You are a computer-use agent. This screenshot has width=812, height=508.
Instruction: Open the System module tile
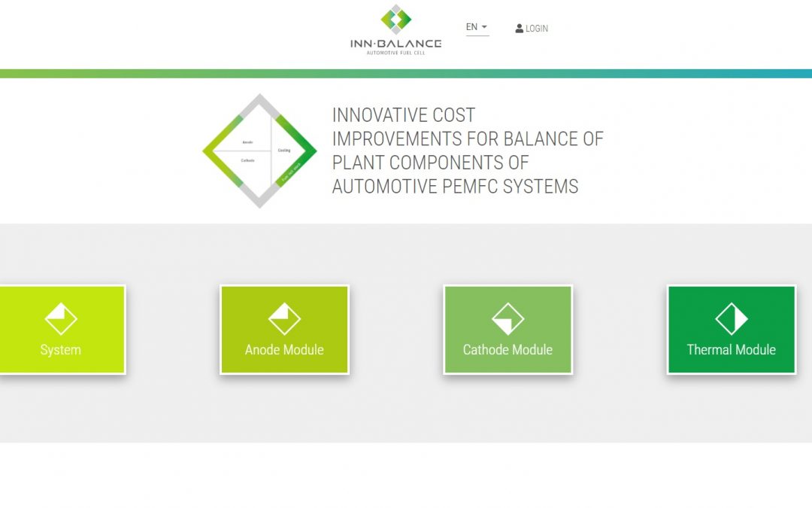62,330
